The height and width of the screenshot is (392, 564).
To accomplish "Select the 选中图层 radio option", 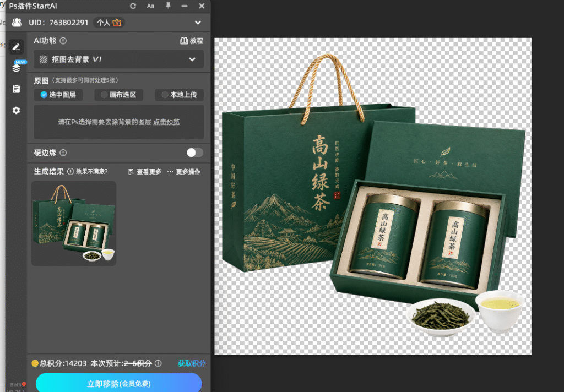I will pos(58,95).
